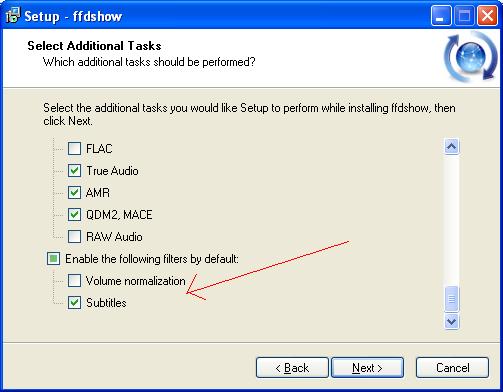Uncheck the AMR checkbox
Image resolution: width=503 pixels, height=392 pixels.
click(x=74, y=192)
